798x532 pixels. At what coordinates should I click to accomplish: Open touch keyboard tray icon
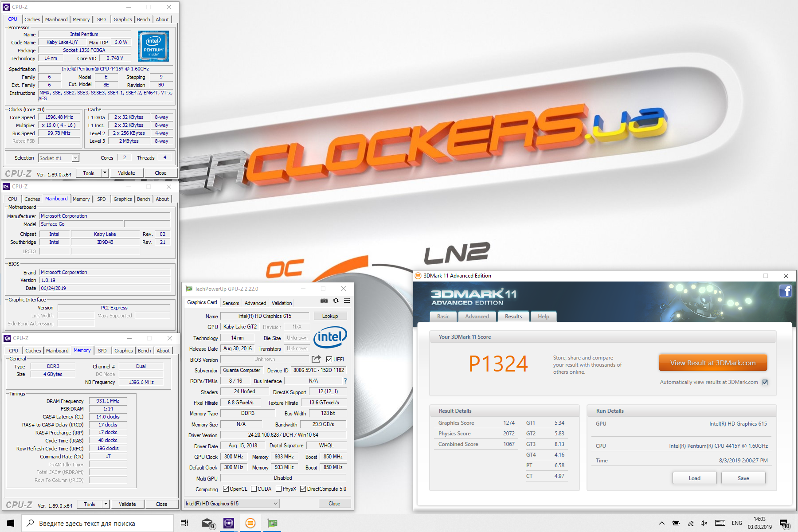[x=720, y=523]
